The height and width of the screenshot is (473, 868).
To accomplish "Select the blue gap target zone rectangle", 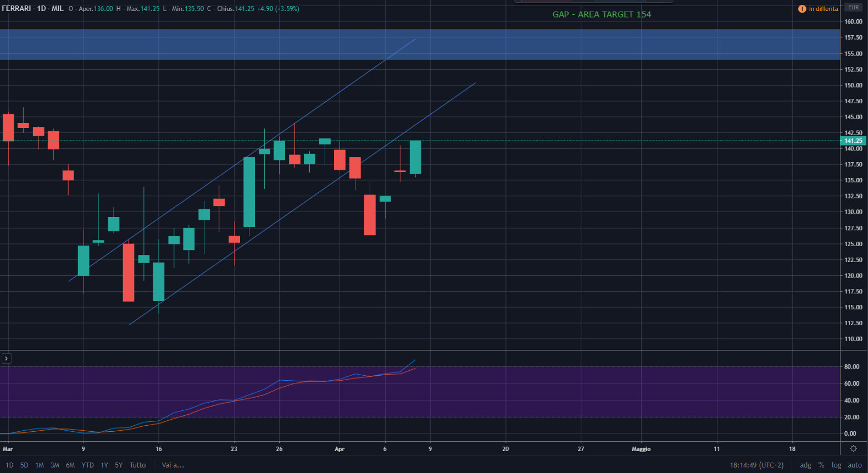I will pos(420,44).
